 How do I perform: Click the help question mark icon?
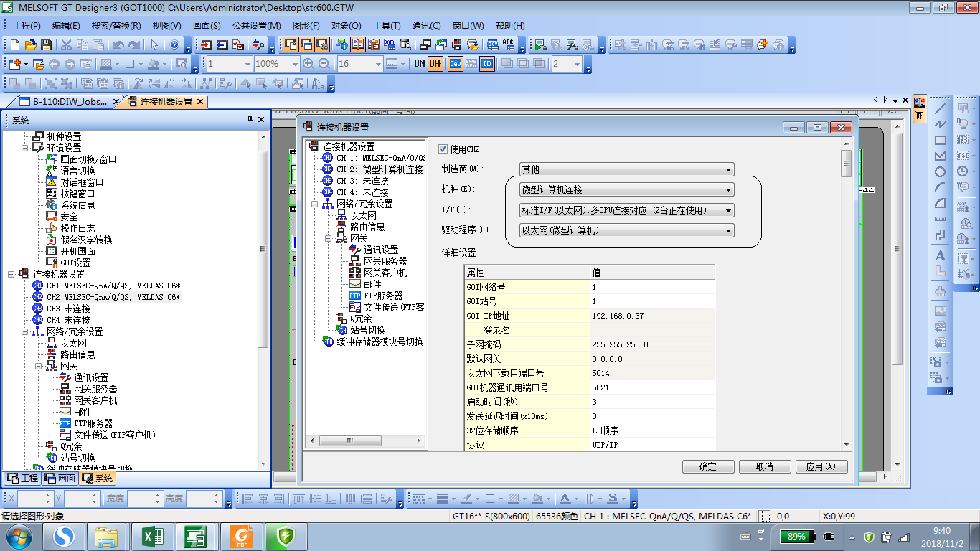pyautogui.click(x=174, y=44)
